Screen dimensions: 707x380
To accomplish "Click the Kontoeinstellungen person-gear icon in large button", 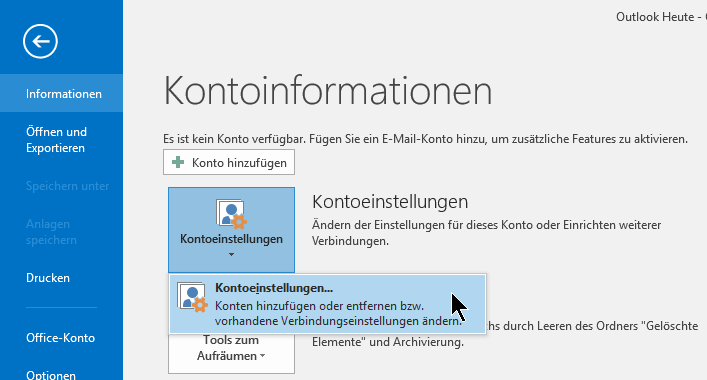I will point(231,214).
